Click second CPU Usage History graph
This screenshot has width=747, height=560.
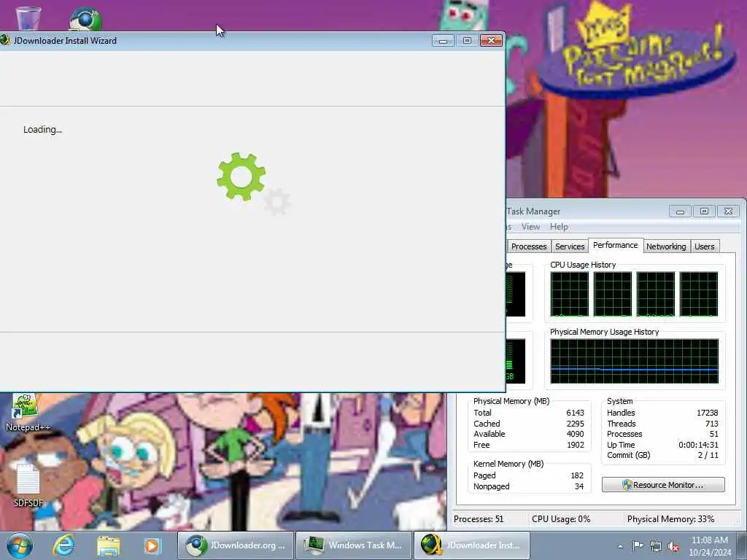[613, 294]
